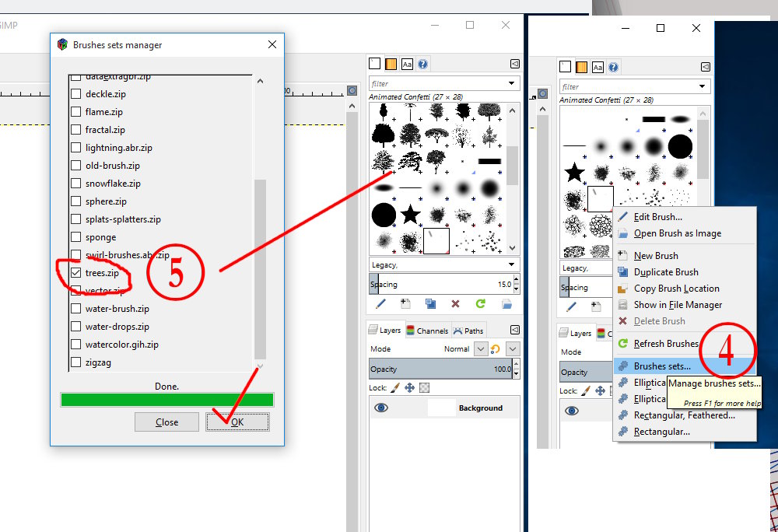The height and width of the screenshot is (532, 778).
Task: Switch to the Paths tab
Action: [x=468, y=331]
